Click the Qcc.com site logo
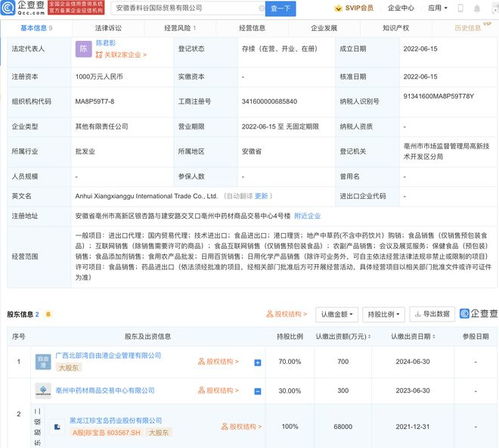This screenshot has height=448, width=499. [x=23, y=8]
